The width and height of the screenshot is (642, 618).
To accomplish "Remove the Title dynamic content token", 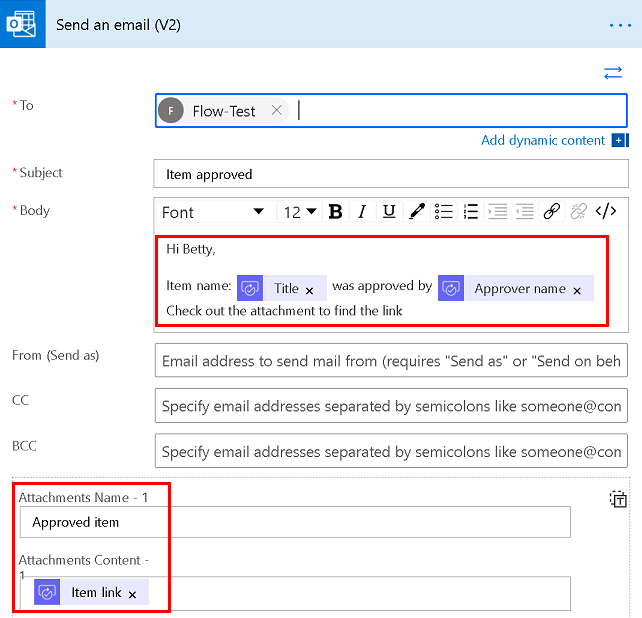I will 310,289.
